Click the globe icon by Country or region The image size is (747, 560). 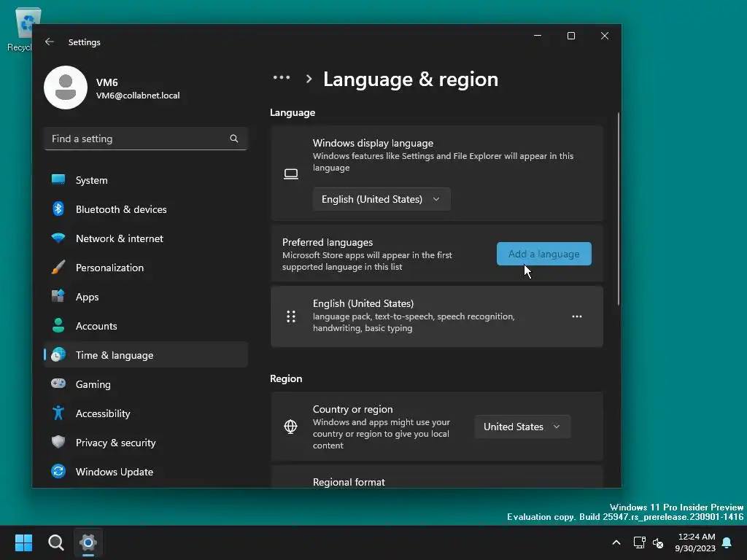tap(290, 427)
